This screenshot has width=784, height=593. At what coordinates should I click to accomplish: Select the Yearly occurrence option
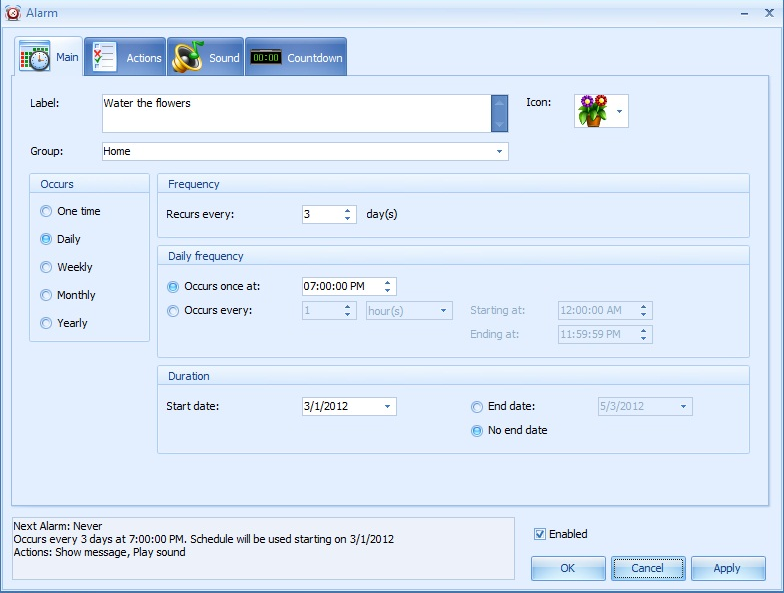(64, 323)
